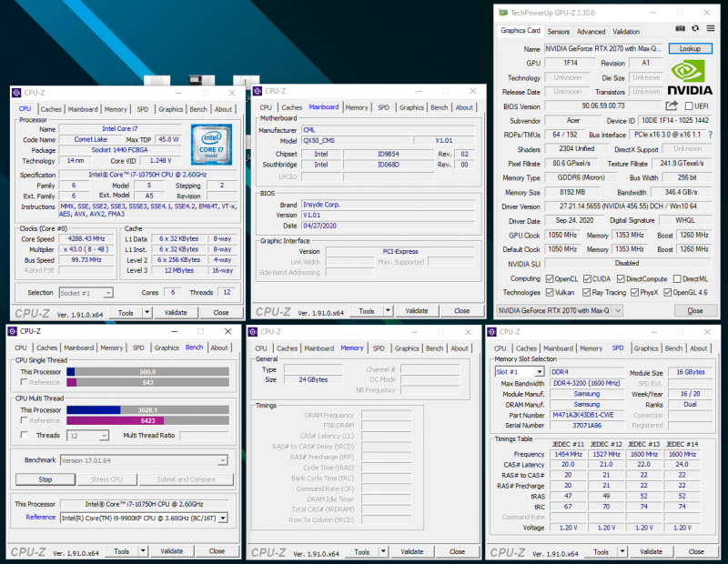Click the GPU Name field in GPU-Z
This screenshot has width=728, height=564.
pyautogui.click(x=604, y=48)
